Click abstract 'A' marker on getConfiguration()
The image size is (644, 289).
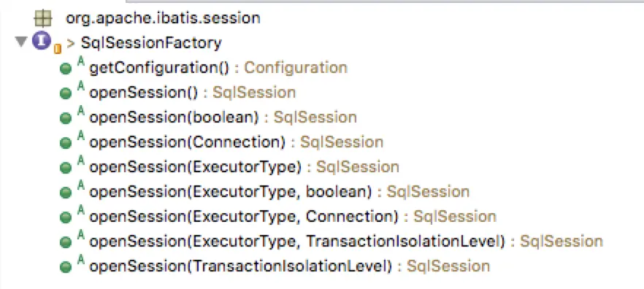81,61
